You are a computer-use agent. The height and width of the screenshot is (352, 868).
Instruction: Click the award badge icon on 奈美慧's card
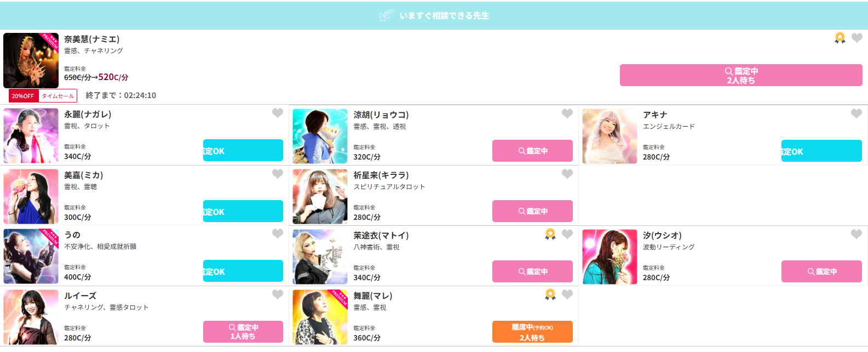[x=840, y=38]
